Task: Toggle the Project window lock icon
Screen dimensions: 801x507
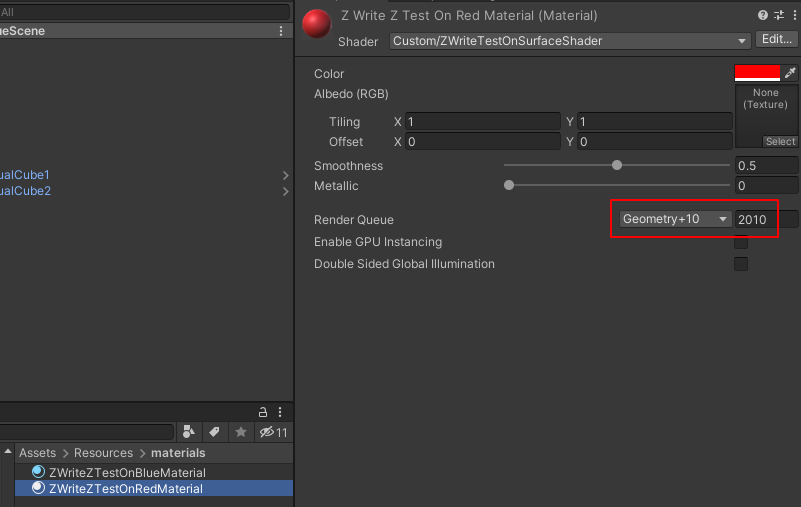Action: (263, 412)
